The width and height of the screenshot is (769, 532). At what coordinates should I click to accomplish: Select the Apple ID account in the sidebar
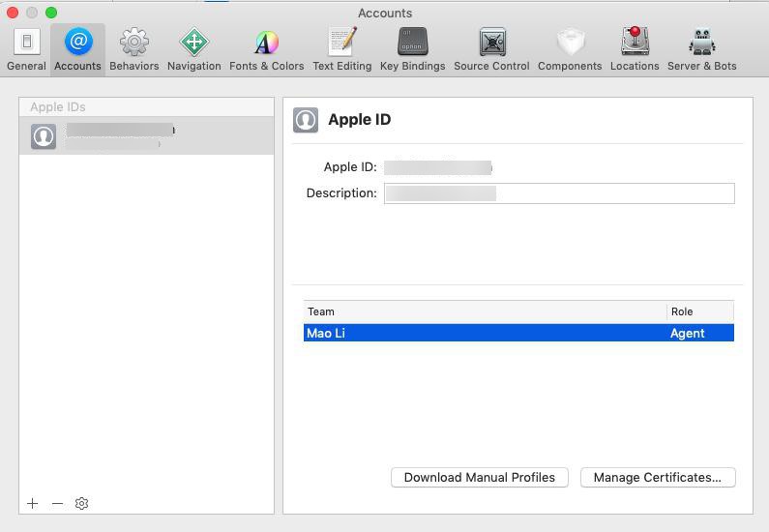pyautogui.click(x=146, y=135)
